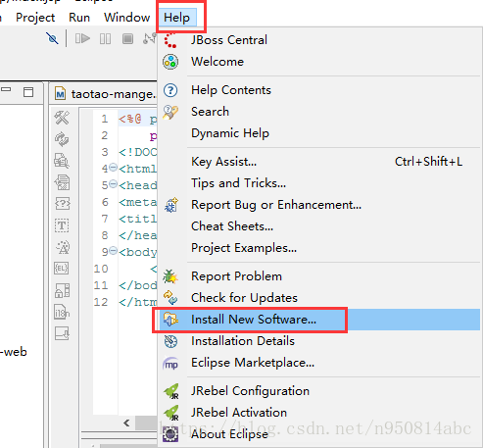The image size is (483, 448).
Task: Click the magnifier search icon in side palette
Action: coord(62,161)
